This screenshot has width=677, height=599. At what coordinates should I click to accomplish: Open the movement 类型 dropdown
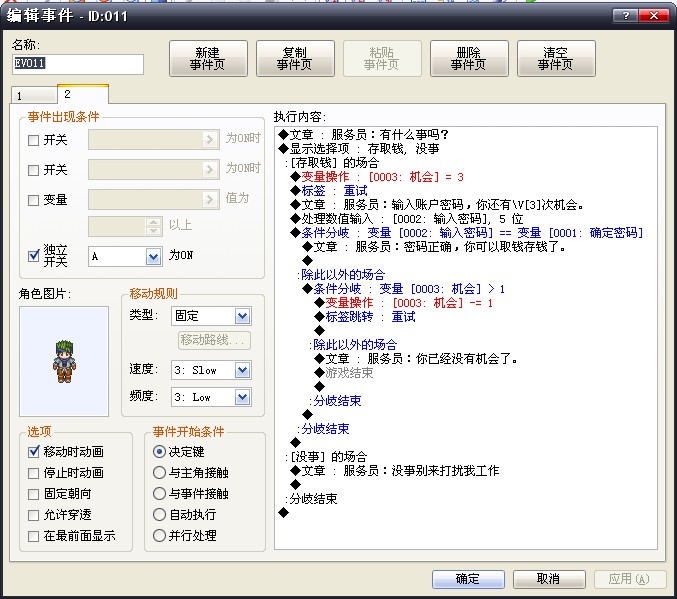click(242, 316)
